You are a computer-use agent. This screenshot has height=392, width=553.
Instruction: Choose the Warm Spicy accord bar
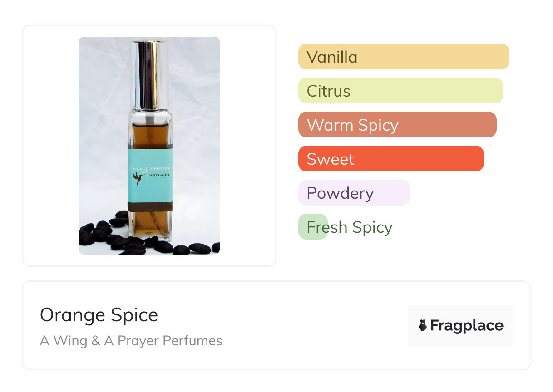(x=397, y=125)
